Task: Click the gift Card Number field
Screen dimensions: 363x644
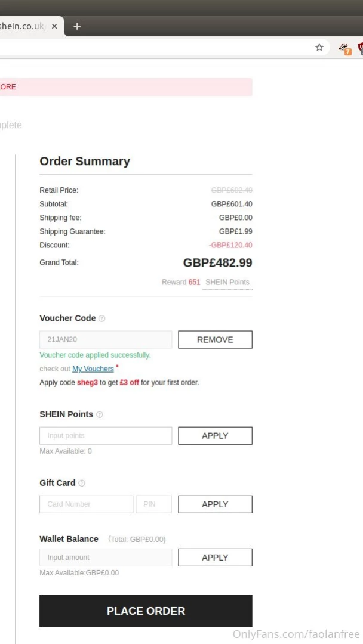Action: pos(87,504)
